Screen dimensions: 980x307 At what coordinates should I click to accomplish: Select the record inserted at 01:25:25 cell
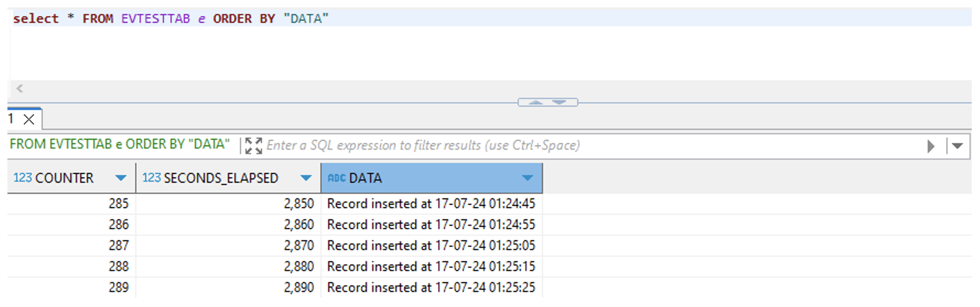tap(431, 288)
